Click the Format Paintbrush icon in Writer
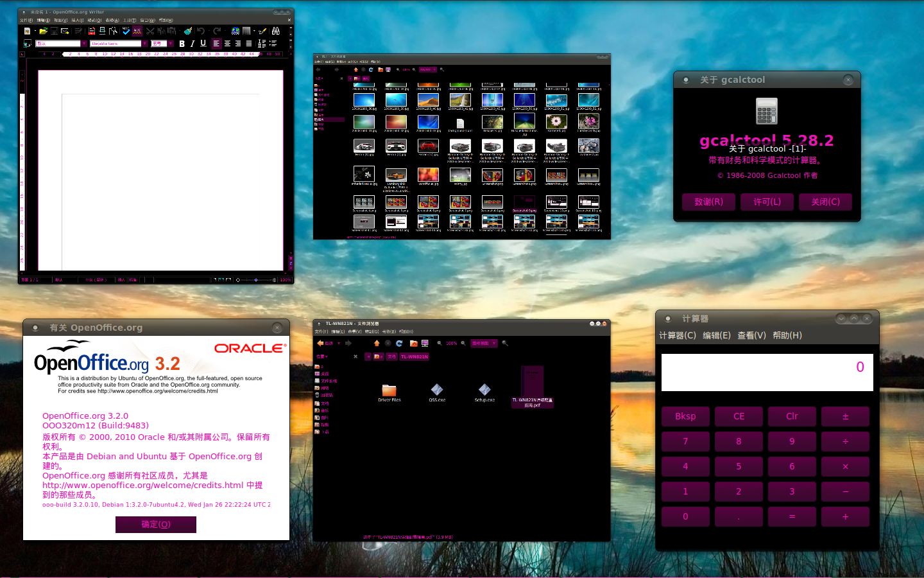Viewport: 924px width, 578px height. [x=188, y=31]
